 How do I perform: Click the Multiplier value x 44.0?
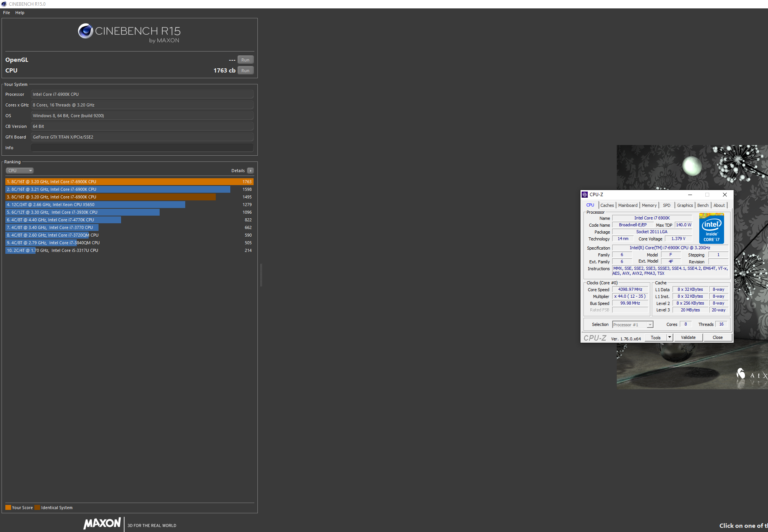pos(630,297)
